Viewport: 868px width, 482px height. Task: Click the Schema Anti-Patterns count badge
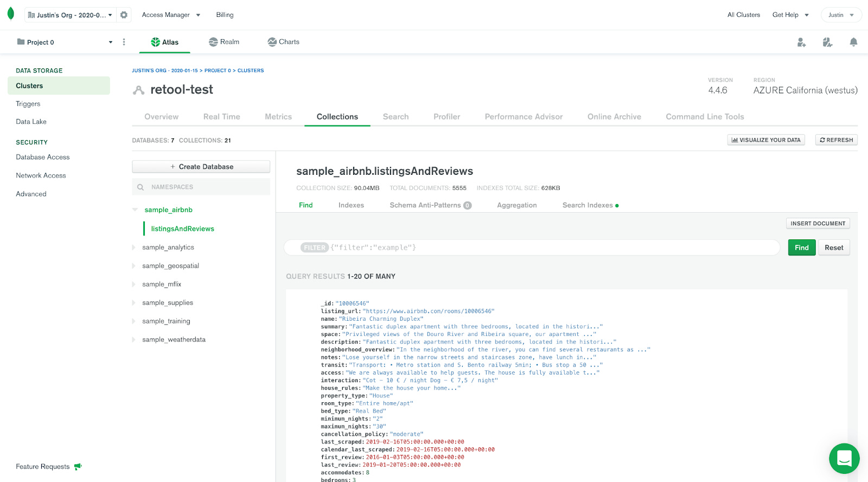(x=467, y=205)
